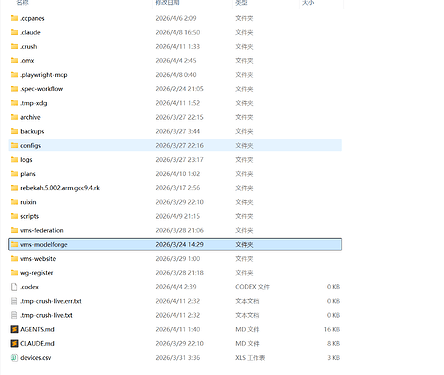Click the 3 KB size cell
The height and width of the screenshot is (375, 444).
333,358
